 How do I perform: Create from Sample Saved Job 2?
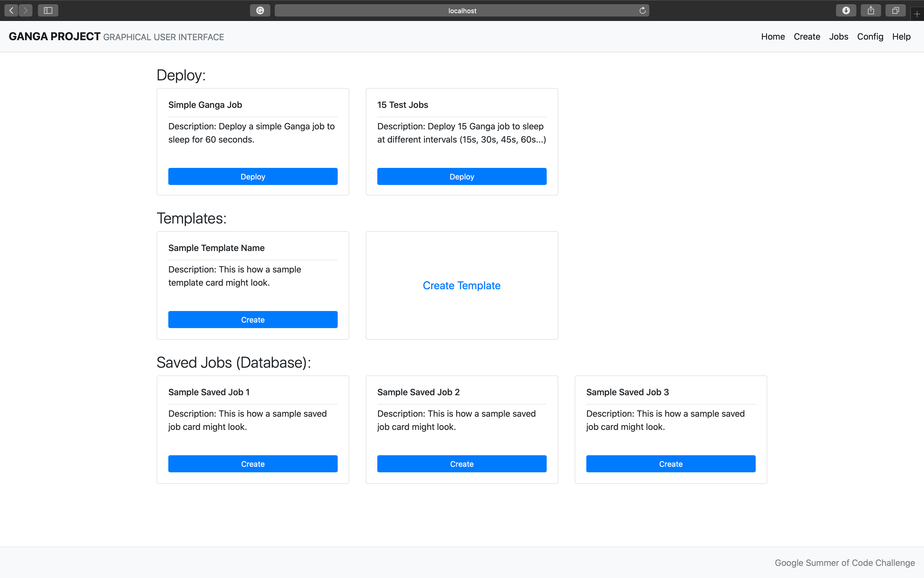coord(462,464)
